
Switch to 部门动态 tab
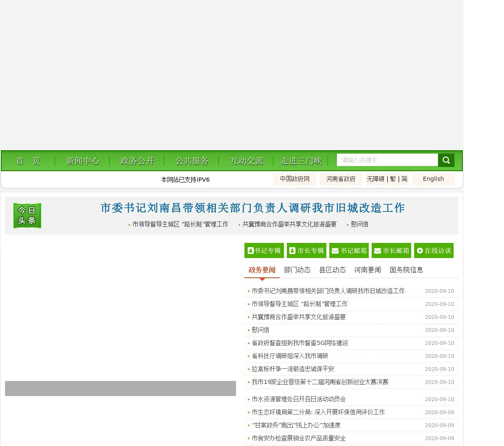point(297,270)
